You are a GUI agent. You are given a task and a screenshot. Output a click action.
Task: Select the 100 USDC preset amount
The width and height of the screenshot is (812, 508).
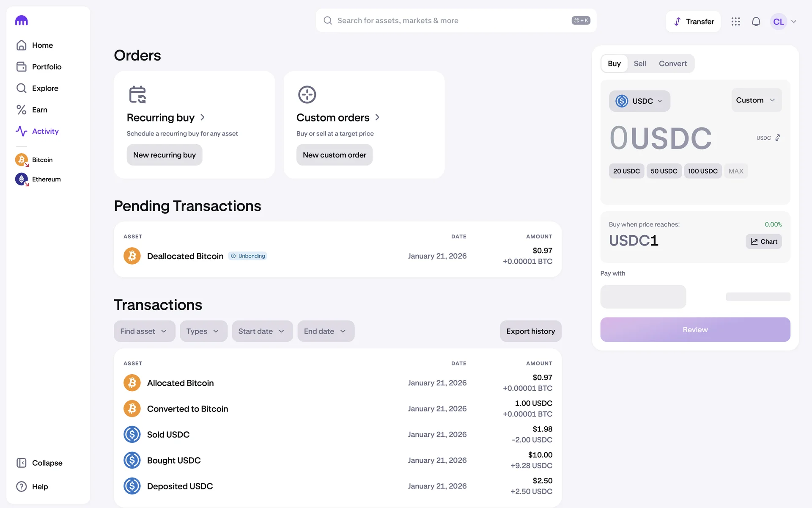click(702, 171)
